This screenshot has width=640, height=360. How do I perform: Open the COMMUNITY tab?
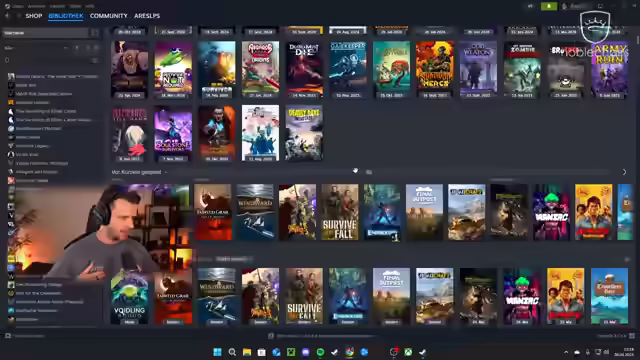109,16
